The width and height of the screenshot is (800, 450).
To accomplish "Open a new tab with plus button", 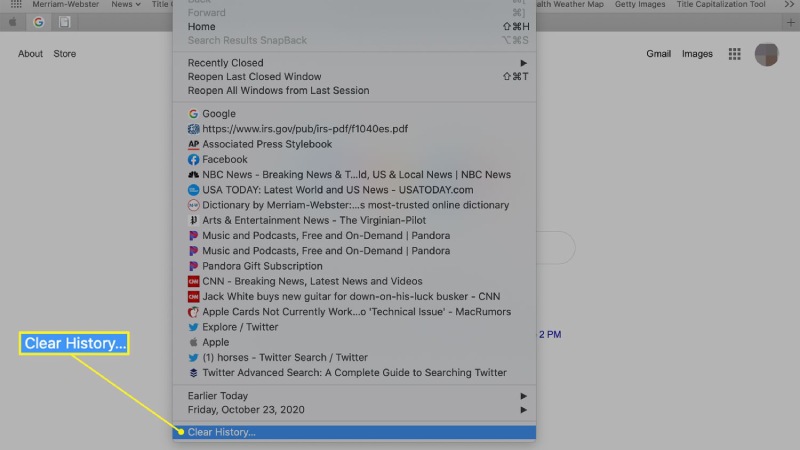I will coord(790,22).
